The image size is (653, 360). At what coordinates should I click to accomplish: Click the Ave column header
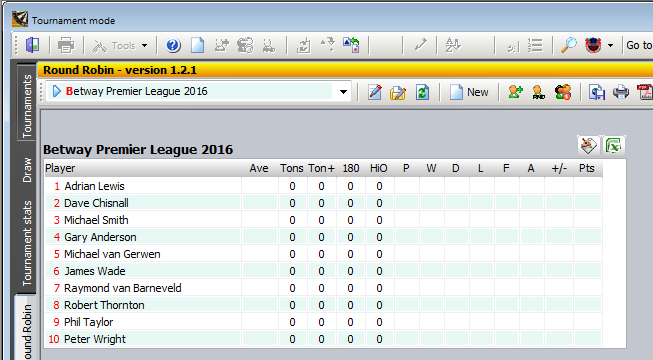click(259, 168)
